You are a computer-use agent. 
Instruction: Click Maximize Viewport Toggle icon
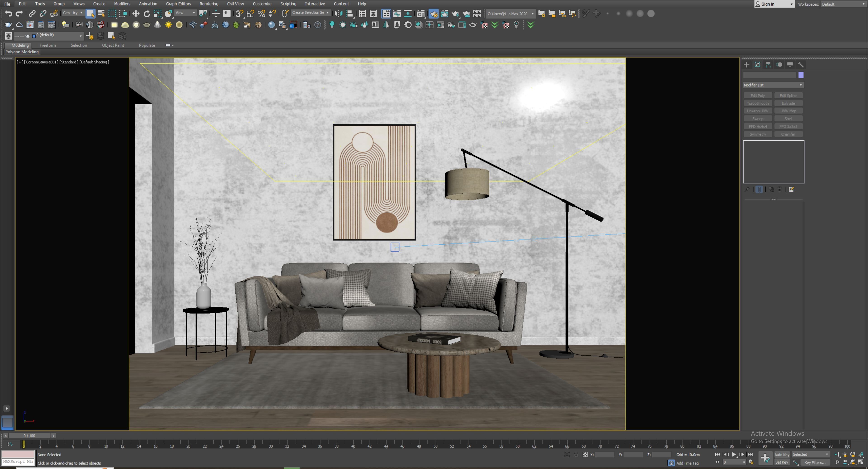(861, 462)
